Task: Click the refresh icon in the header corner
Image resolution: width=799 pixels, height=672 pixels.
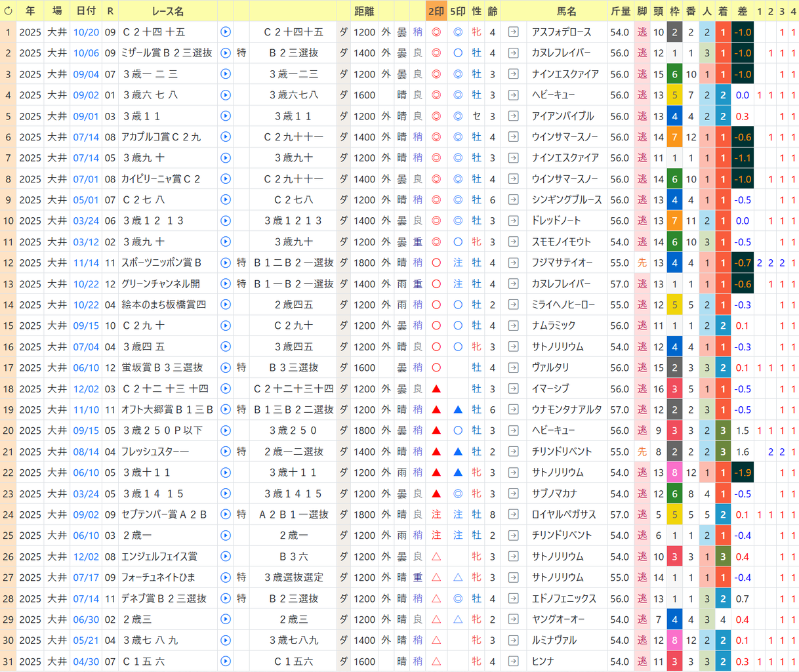Action: 8,11
